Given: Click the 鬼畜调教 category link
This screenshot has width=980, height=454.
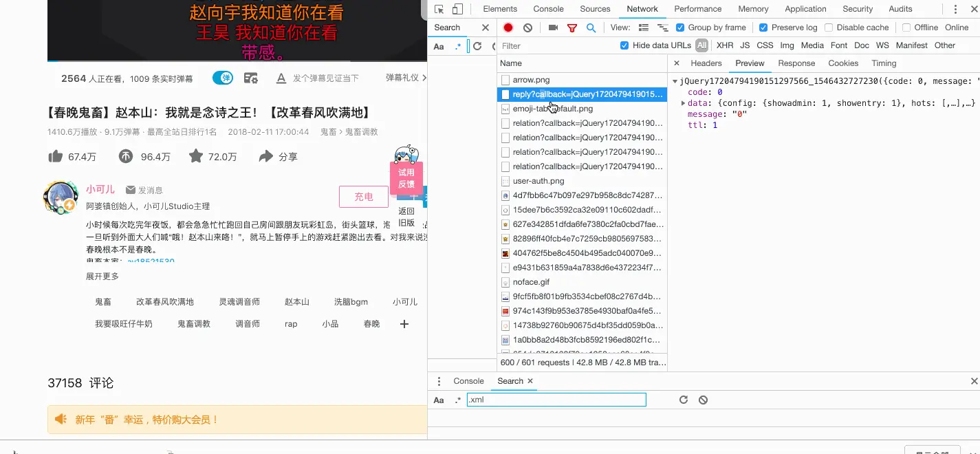Looking at the screenshot, I should click(362, 131).
